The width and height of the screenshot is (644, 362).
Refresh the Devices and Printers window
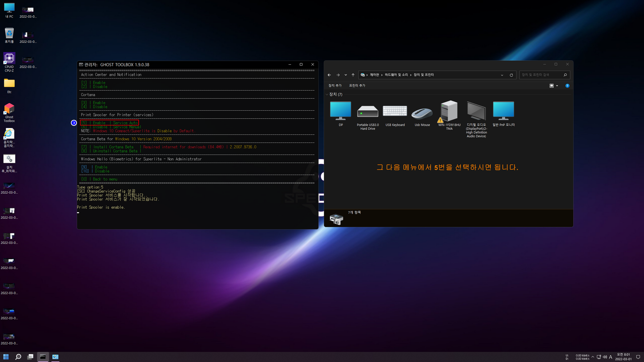[x=511, y=75]
